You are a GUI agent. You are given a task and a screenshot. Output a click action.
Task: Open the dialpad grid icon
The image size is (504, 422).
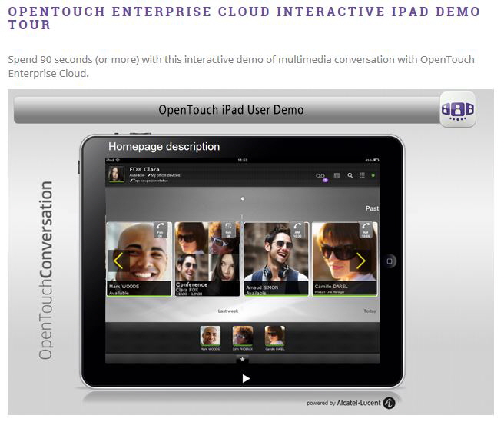(363, 175)
